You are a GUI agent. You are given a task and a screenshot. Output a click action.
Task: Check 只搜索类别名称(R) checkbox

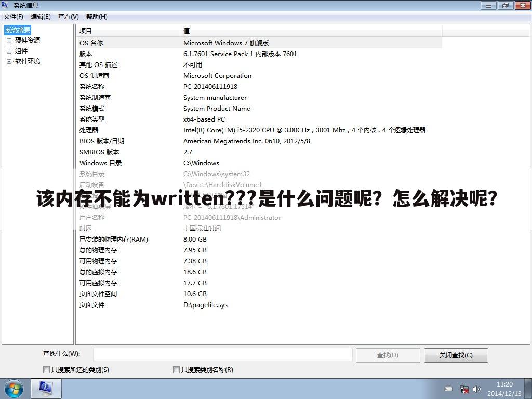(x=176, y=369)
